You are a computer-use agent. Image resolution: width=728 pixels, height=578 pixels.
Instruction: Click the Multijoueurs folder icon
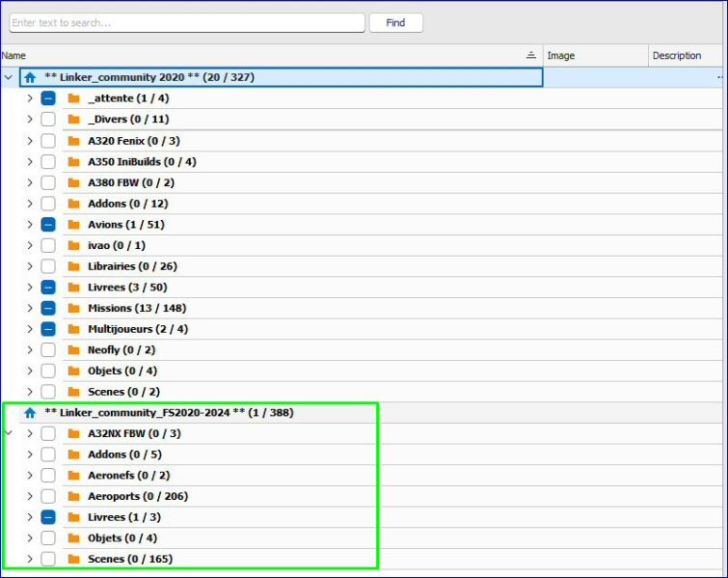[74, 329]
